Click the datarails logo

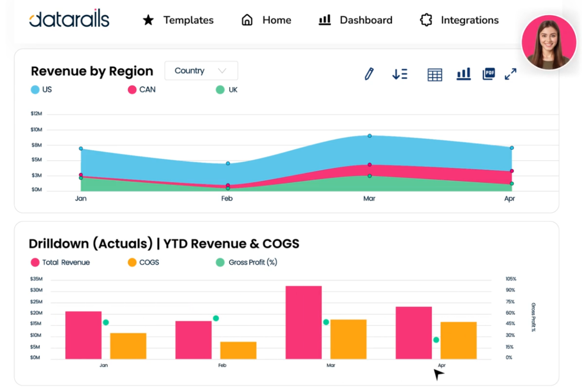pos(69,19)
